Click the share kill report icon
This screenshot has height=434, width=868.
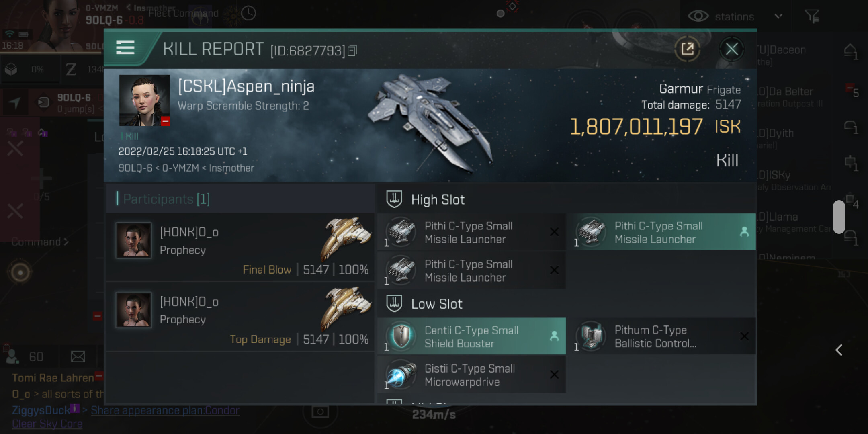pos(687,49)
